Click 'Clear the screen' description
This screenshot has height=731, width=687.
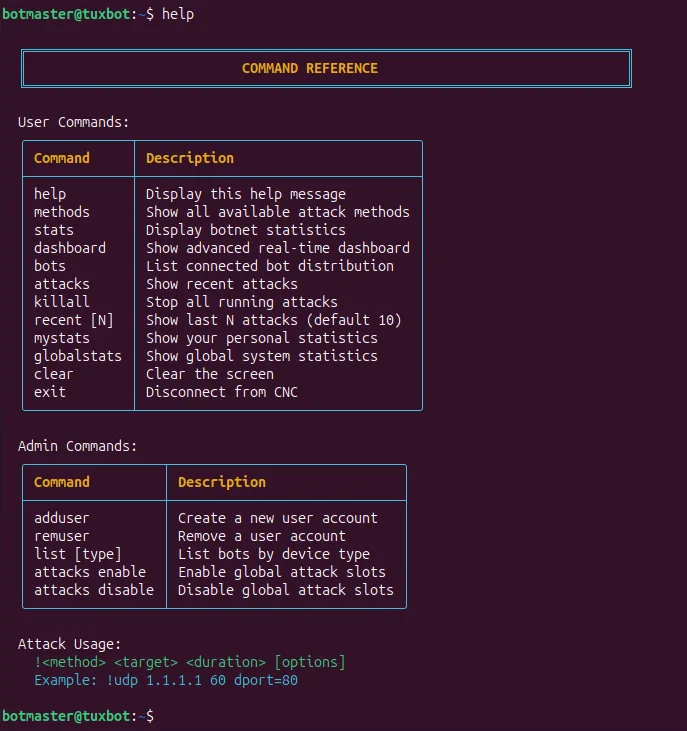[210, 374]
